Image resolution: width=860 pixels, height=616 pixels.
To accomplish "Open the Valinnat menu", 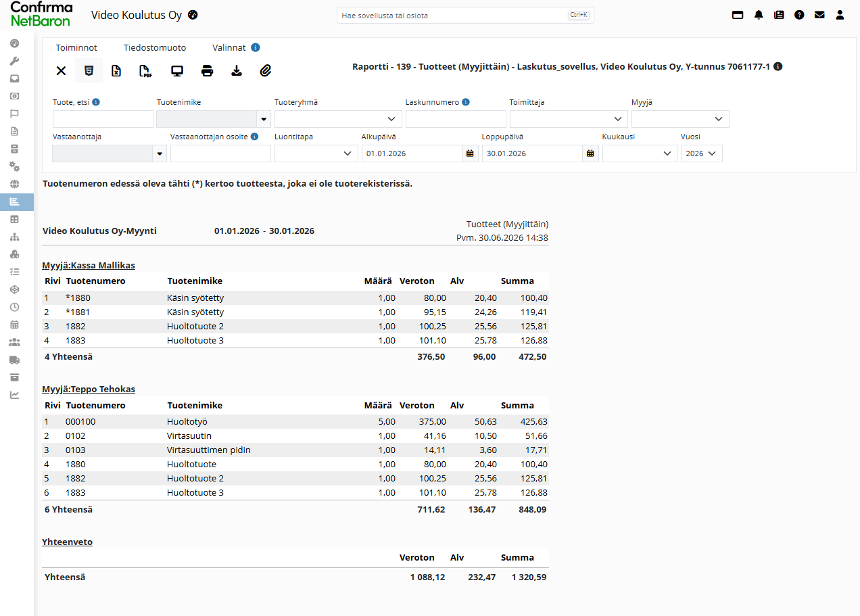I will pyautogui.click(x=229, y=48).
